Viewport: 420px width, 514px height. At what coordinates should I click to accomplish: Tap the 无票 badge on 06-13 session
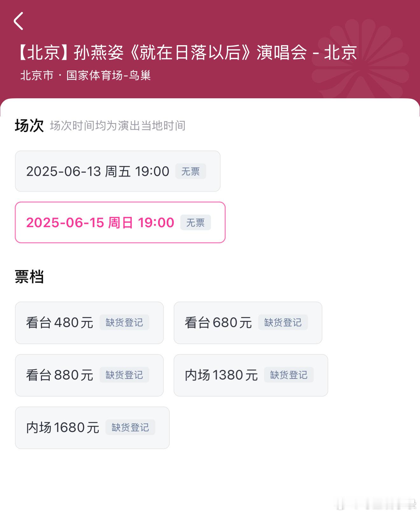(191, 171)
